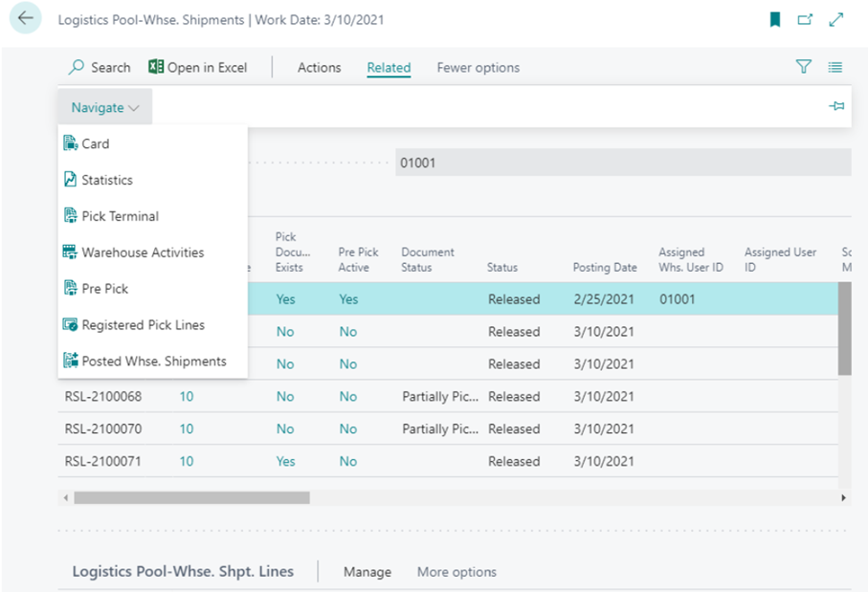
Task: Collapse the Navigate dropdown
Action: pos(104,108)
